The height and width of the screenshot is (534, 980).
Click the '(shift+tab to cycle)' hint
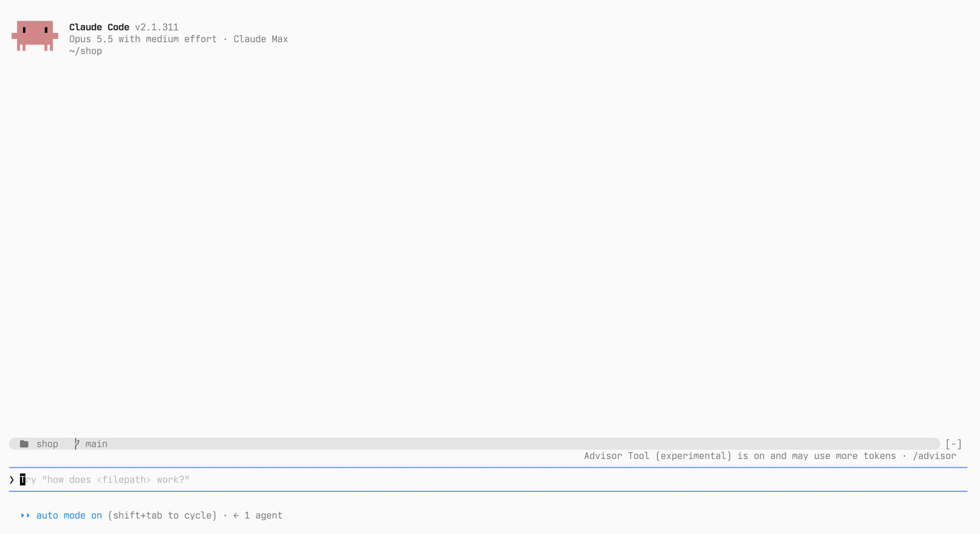[x=162, y=516]
